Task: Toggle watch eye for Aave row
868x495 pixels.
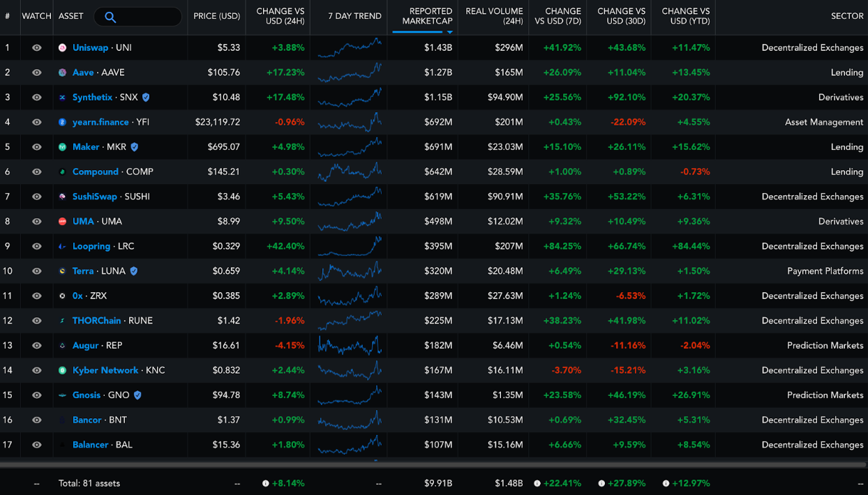Action: [x=36, y=73]
